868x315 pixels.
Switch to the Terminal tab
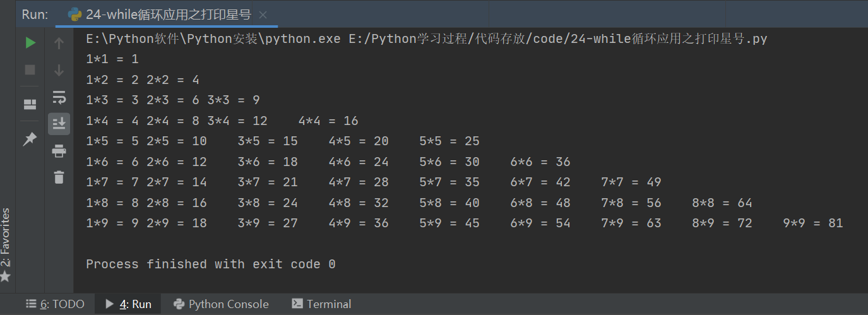(x=321, y=304)
